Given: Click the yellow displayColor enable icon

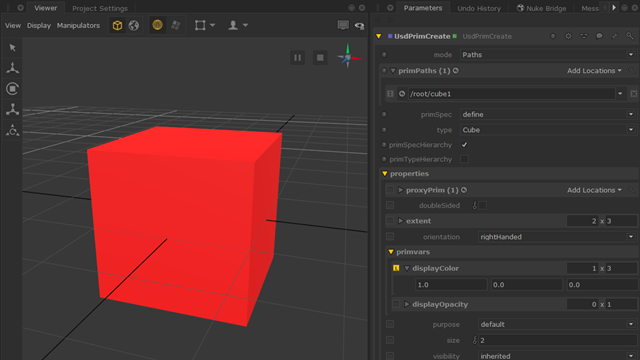Looking at the screenshot, I should point(396,268).
